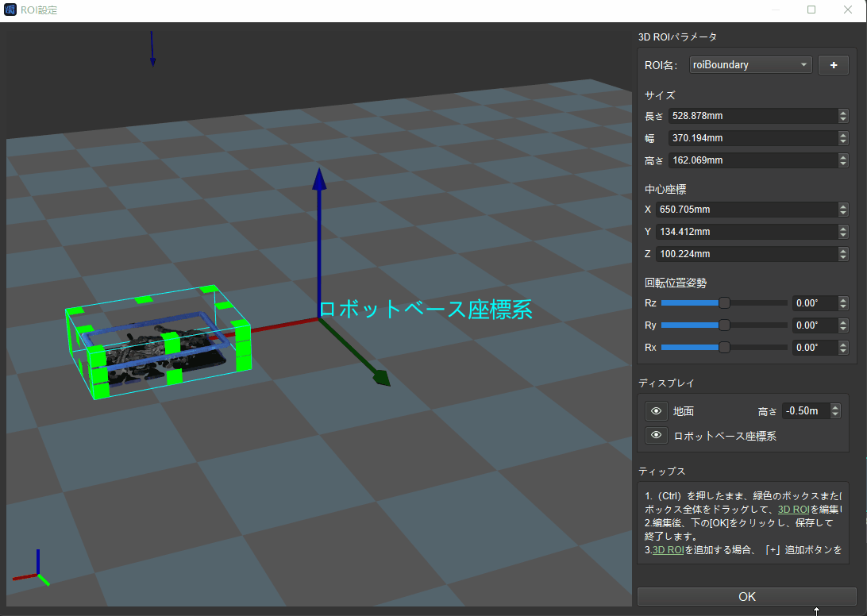The height and width of the screenshot is (616, 867).
Task: Click the Y 134.412mm center field
Action: [746, 231]
